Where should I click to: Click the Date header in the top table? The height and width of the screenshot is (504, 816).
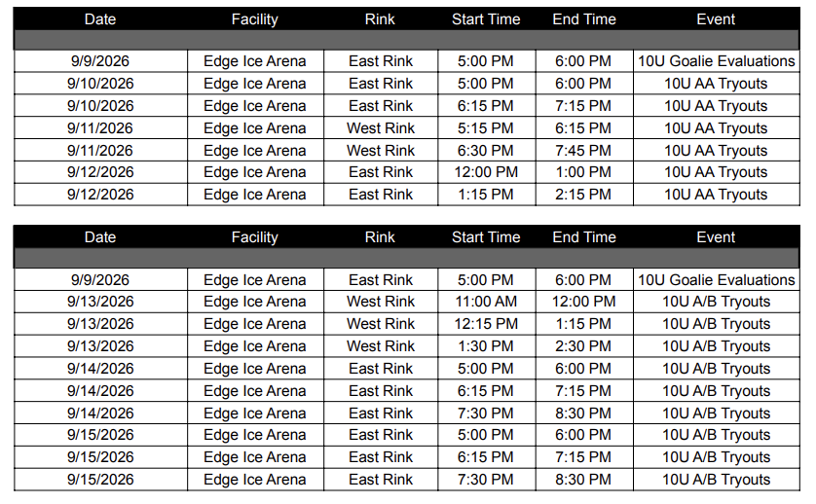[100, 19]
